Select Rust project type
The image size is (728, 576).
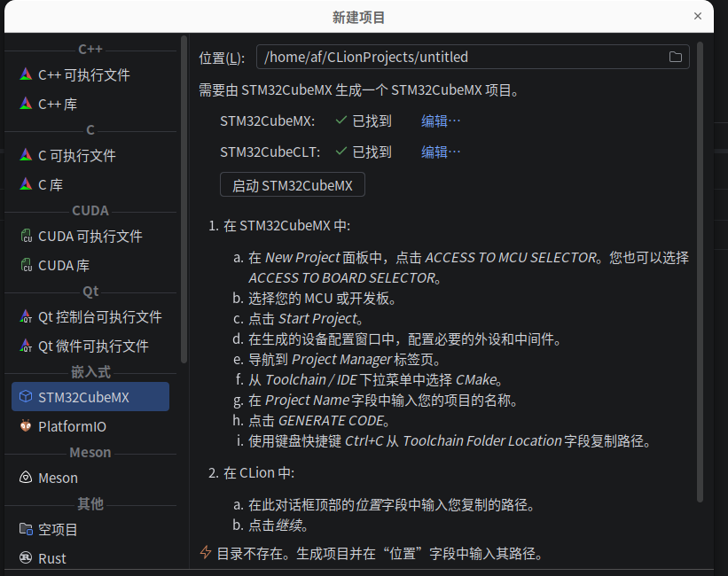(90, 558)
